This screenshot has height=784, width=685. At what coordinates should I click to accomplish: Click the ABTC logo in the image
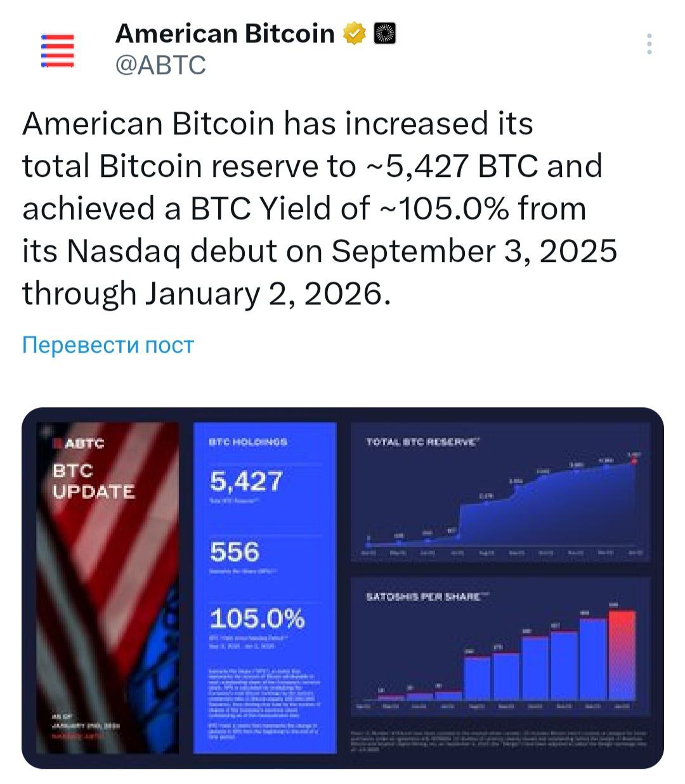(81, 443)
